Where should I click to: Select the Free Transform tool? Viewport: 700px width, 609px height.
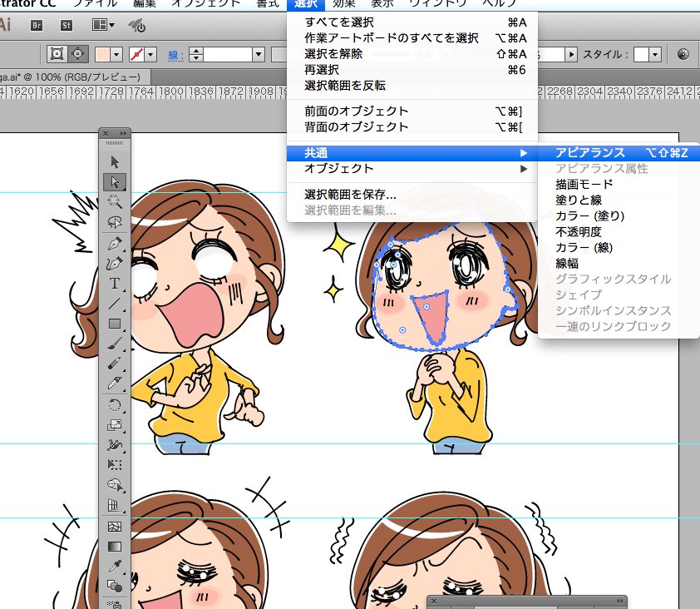pyautogui.click(x=115, y=465)
